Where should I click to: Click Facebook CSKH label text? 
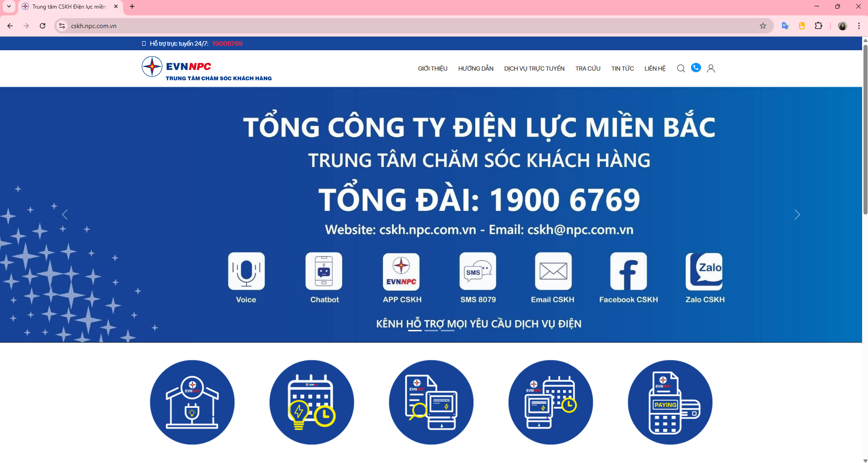tap(629, 300)
